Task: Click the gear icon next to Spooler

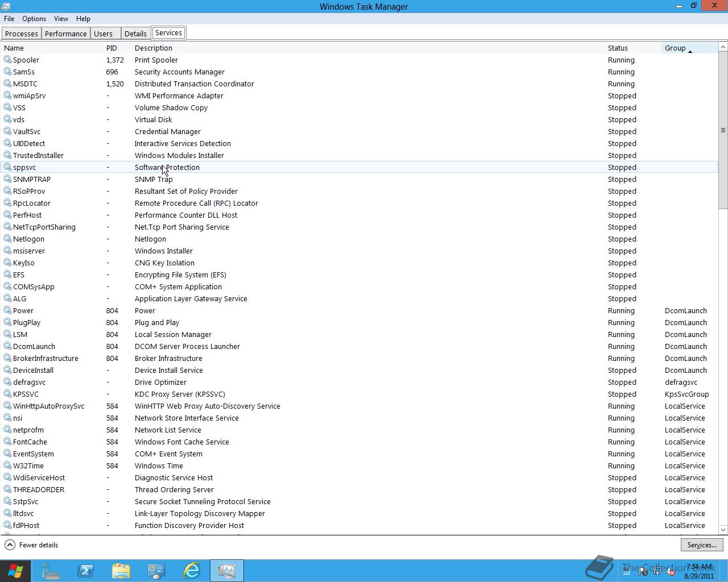Action: pyautogui.click(x=7, y=60)
